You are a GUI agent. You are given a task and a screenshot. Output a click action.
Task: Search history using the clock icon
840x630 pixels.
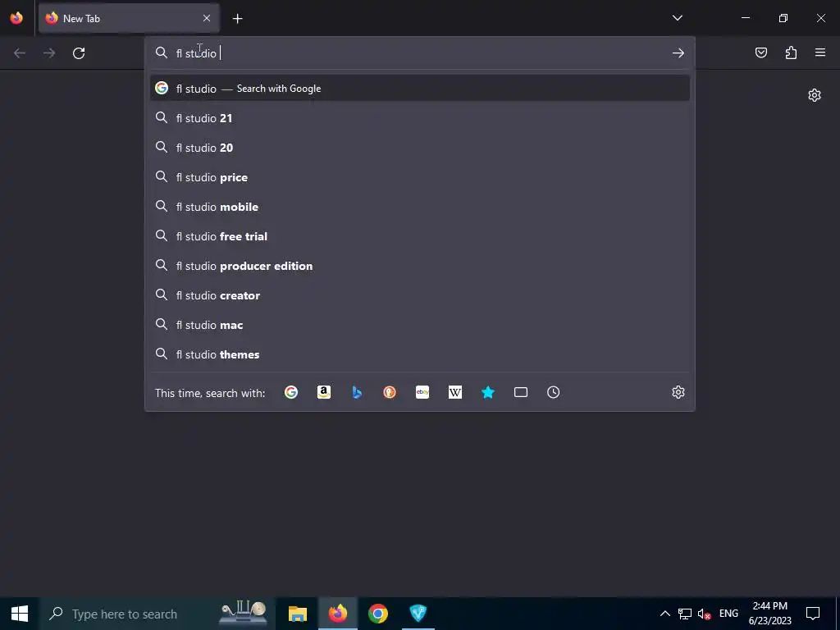(554, 393)
